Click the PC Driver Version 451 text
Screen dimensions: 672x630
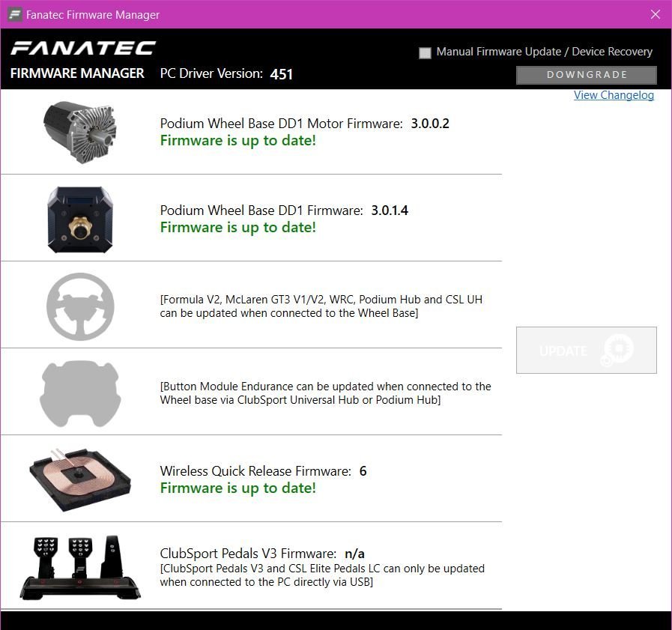pyautogui.click(x=226, y=73)
